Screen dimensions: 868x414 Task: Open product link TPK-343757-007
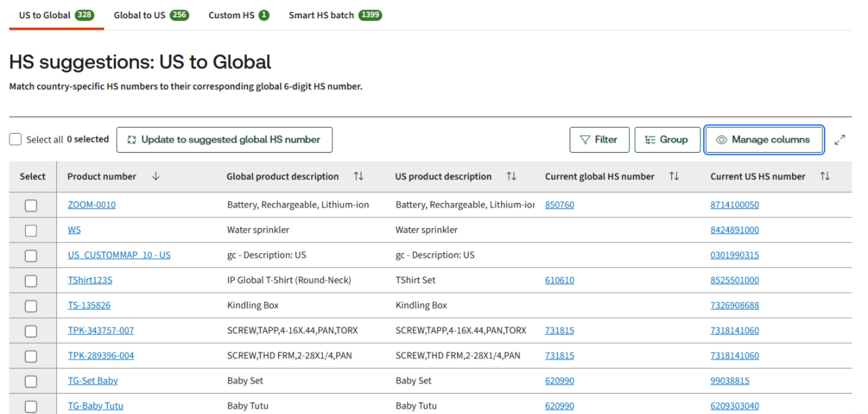(101, 331)
